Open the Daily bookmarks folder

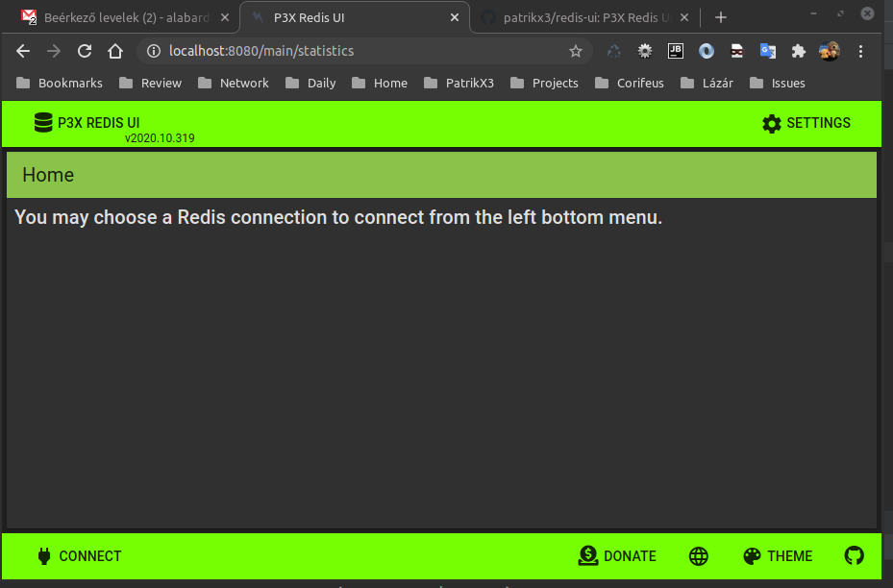[310, 83]
